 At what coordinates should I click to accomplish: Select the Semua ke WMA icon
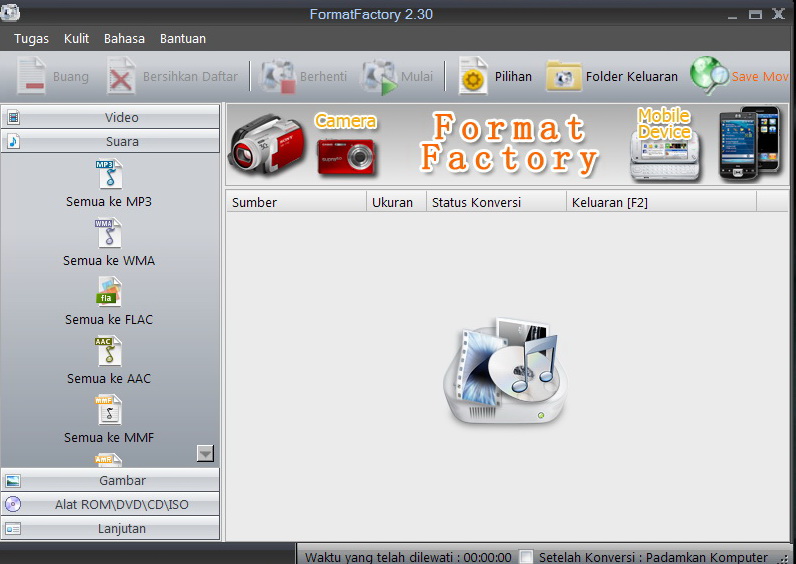click(109, 233)
